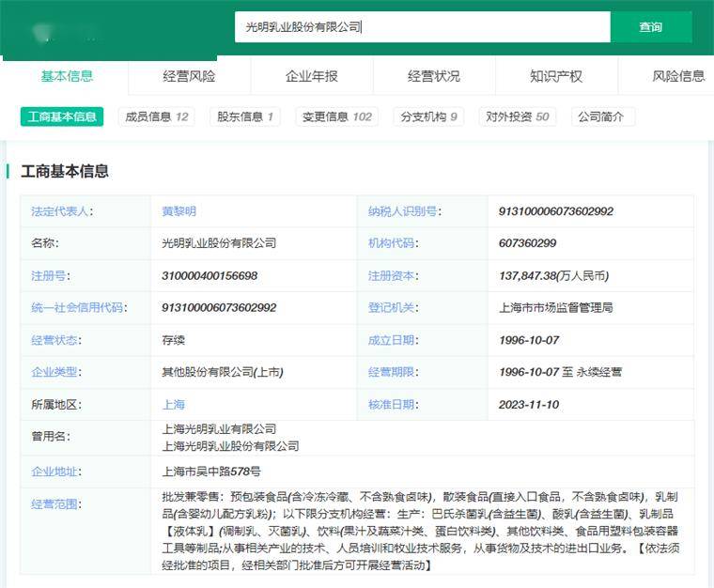
Task: Focus the company name search field
Action: pyautogui.click(x=422, y=27)
